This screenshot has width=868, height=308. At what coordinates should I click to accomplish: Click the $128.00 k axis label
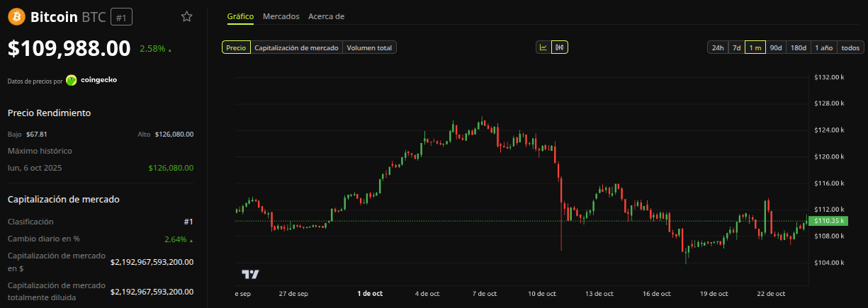click(x=829, y=103)
